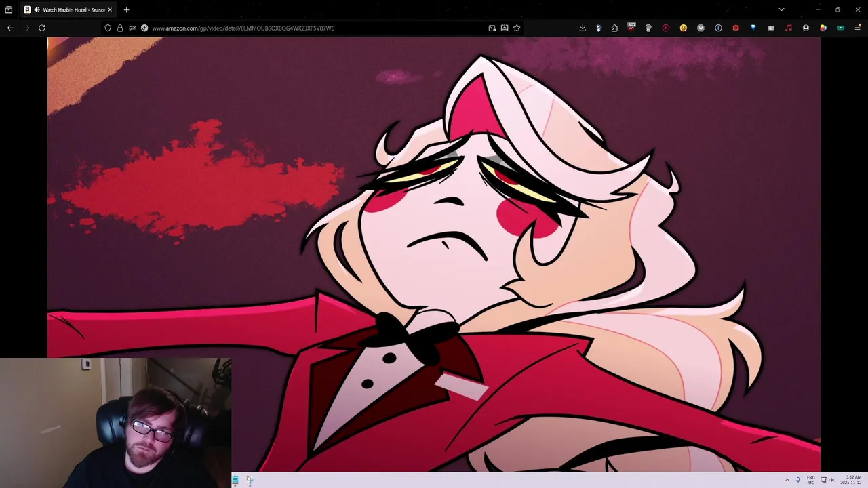Open the red play-circle extension
Screen dimensions: 868x488
tap(665, 28)
